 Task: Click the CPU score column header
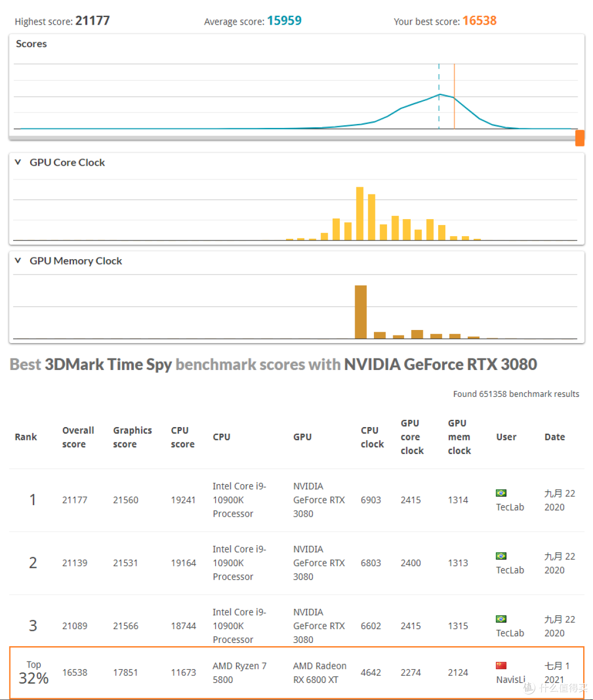click(182, 437)
